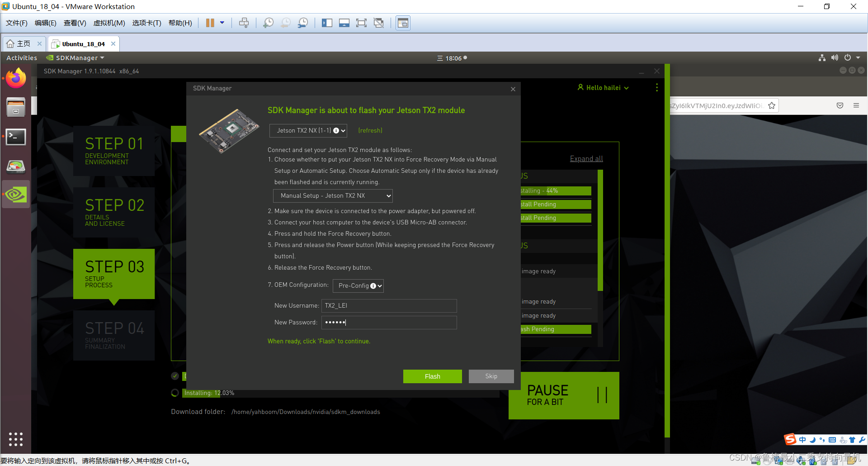
Task: Click the info icon in the Pre-Config dropdown
Action: click(373, 286)
